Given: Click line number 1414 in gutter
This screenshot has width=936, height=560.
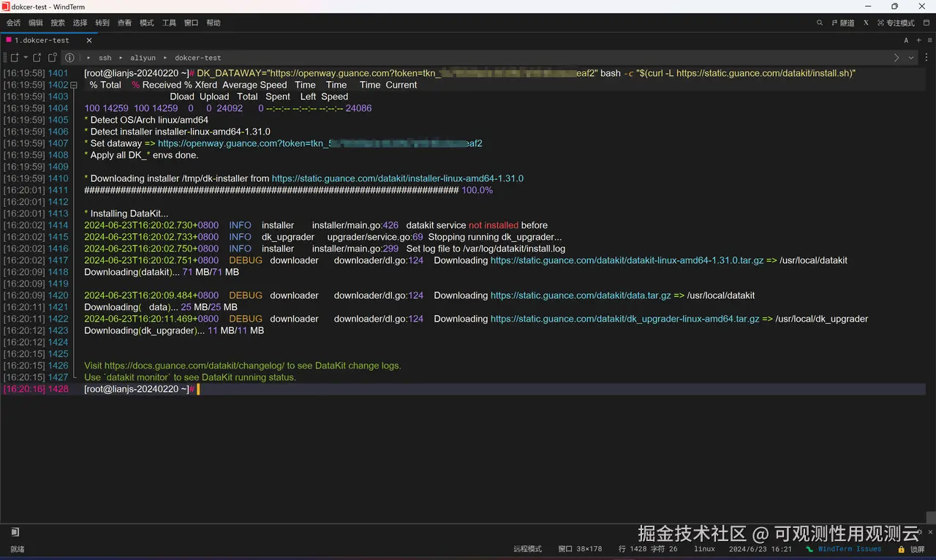Looking at the screenshot, I should (x=58, y=225).
